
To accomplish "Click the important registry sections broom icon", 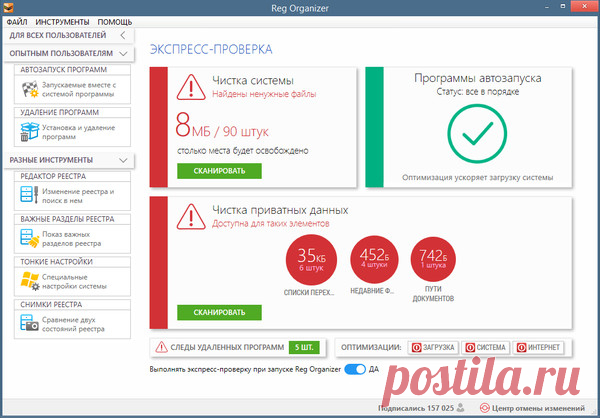I will (29, 238).
